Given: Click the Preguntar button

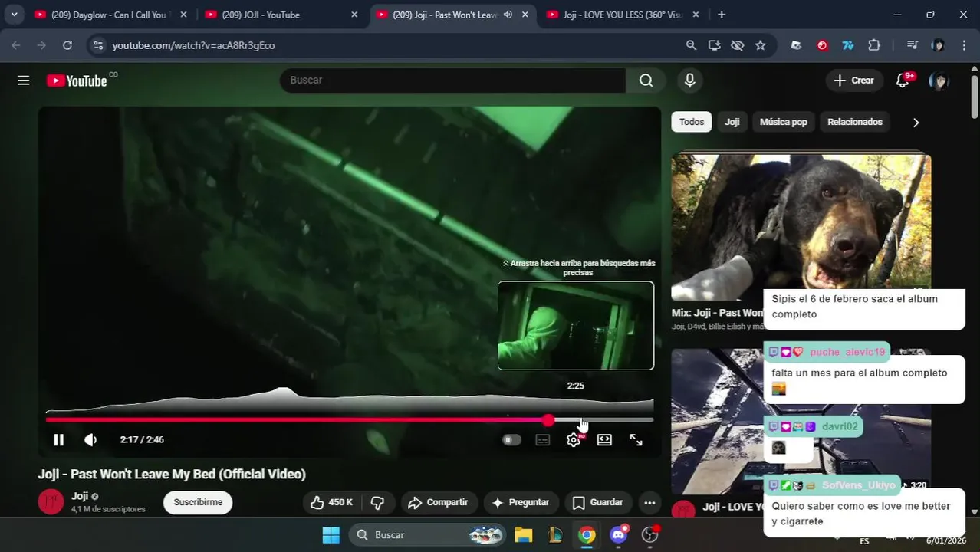Looking at the screenshot, I should 521,502.
